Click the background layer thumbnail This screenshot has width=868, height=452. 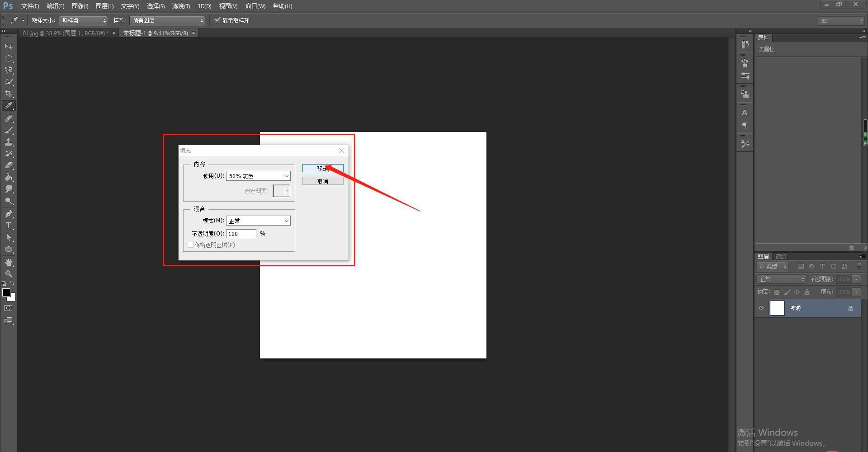pyautogui.click(x=777, y=308)
